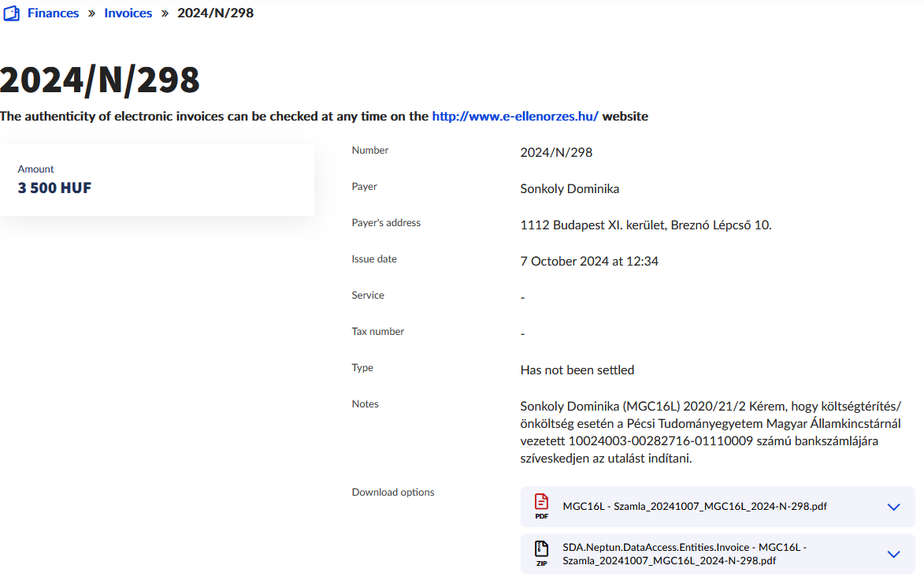Click the current 2024/N/298 breadcrumb item
924x580 pixels.
click(x=215, y=13)
